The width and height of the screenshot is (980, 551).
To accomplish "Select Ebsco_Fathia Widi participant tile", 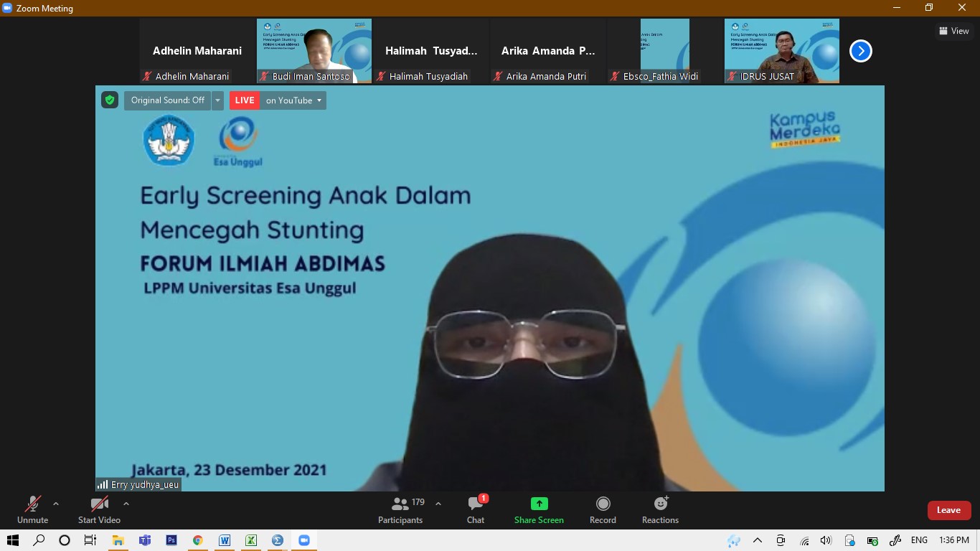I will (x=665, y=51).
